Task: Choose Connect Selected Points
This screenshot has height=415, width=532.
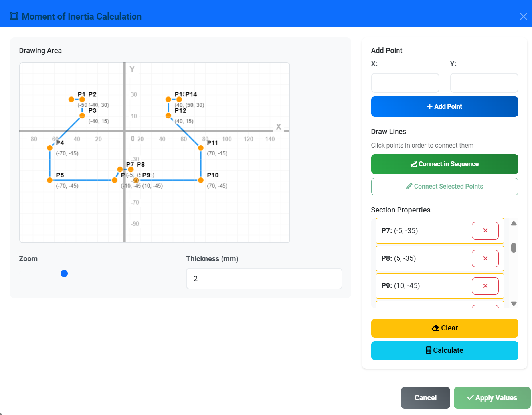Action: click(x=444, y=187)
